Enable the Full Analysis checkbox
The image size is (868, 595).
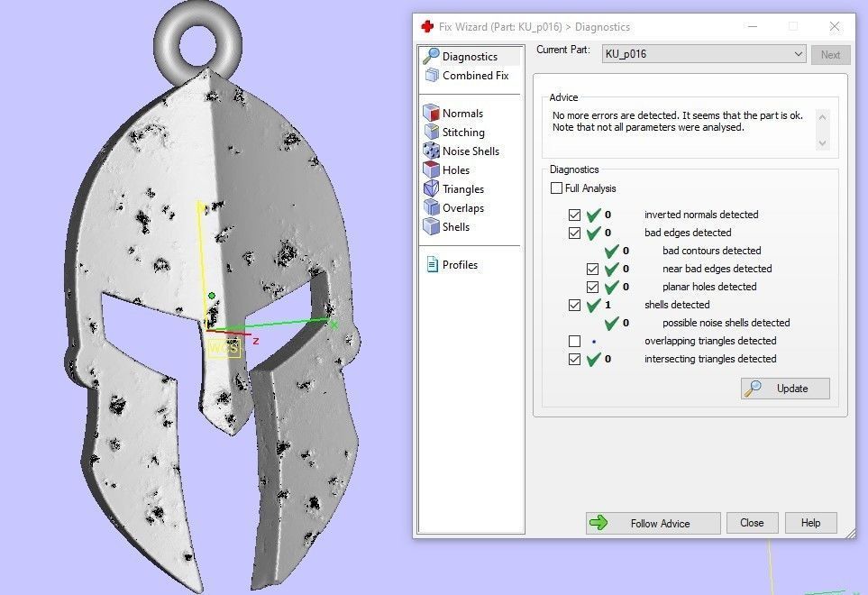click(556, 188)
